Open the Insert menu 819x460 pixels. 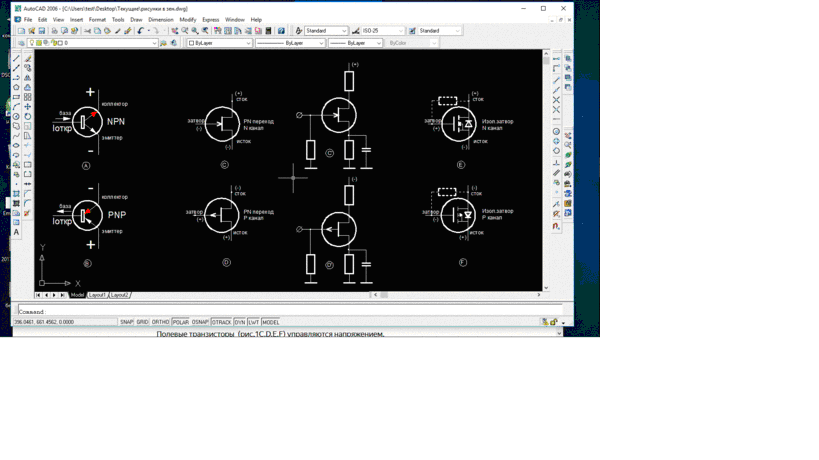76,20
